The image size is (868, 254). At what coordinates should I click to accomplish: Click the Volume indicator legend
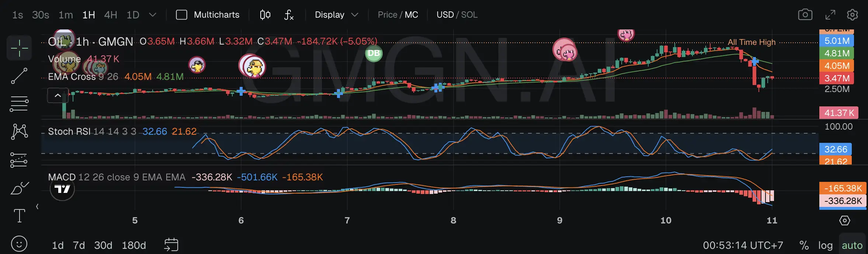click(x=65, y=59)
